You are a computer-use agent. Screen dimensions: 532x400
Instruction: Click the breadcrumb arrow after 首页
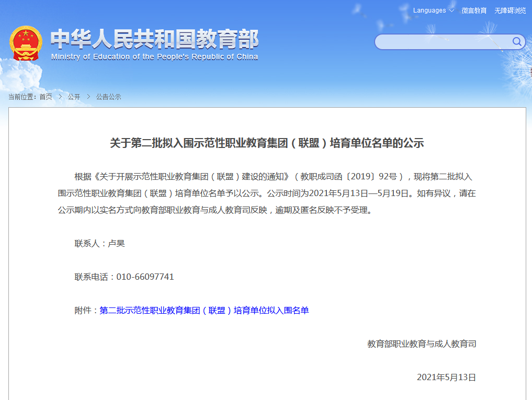click(60, 97)
